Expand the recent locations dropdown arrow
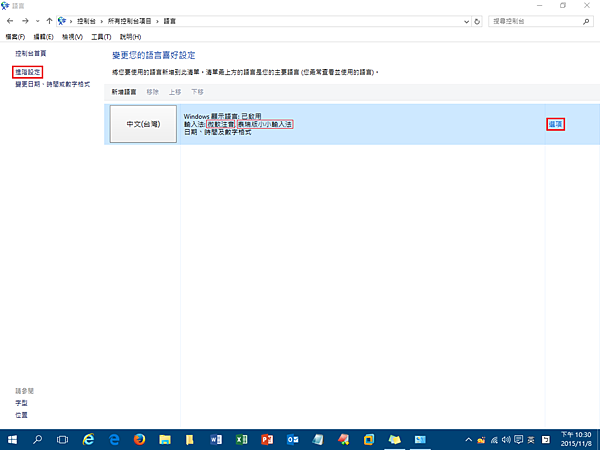Screen dimensions: 600x450 (x=38, y=21)
